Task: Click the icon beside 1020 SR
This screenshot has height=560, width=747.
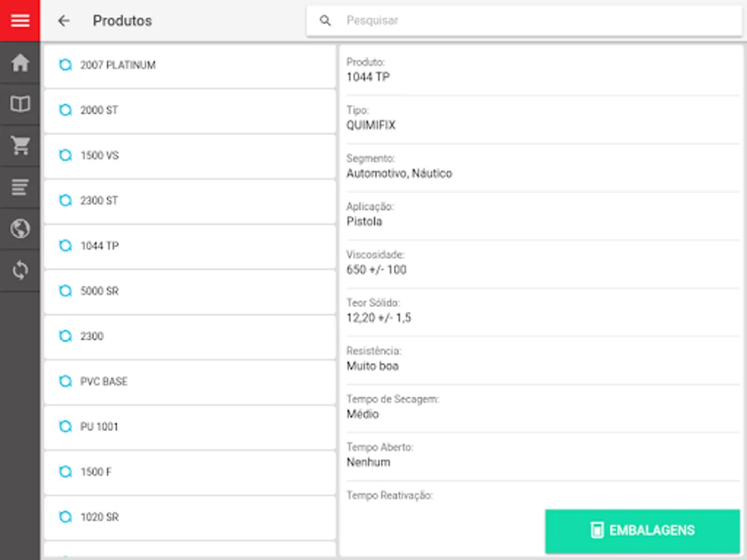Action: (65, 517)
